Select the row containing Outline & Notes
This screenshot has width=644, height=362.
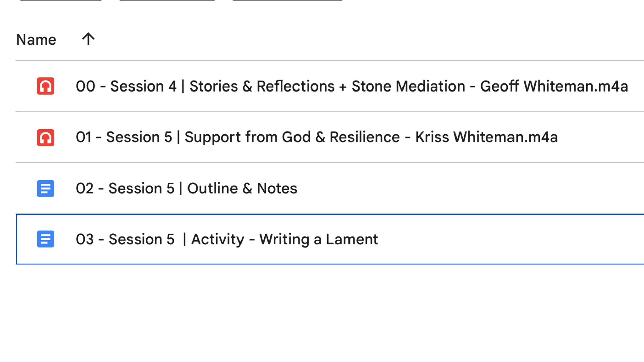click(x=330, y=188)
